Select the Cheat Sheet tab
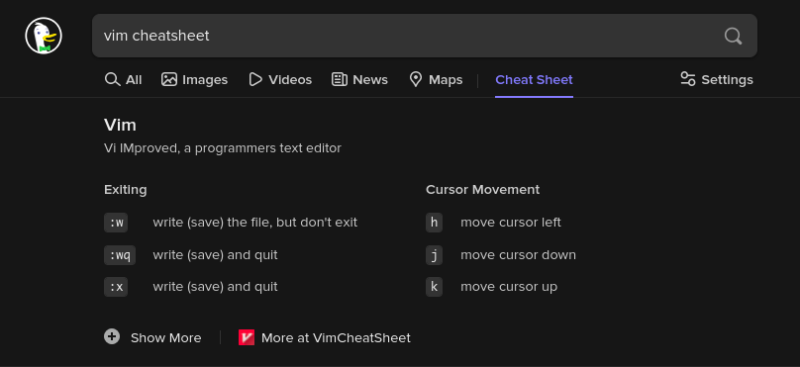Viewport: 800px width, 367px height. (x=534, y=80)
